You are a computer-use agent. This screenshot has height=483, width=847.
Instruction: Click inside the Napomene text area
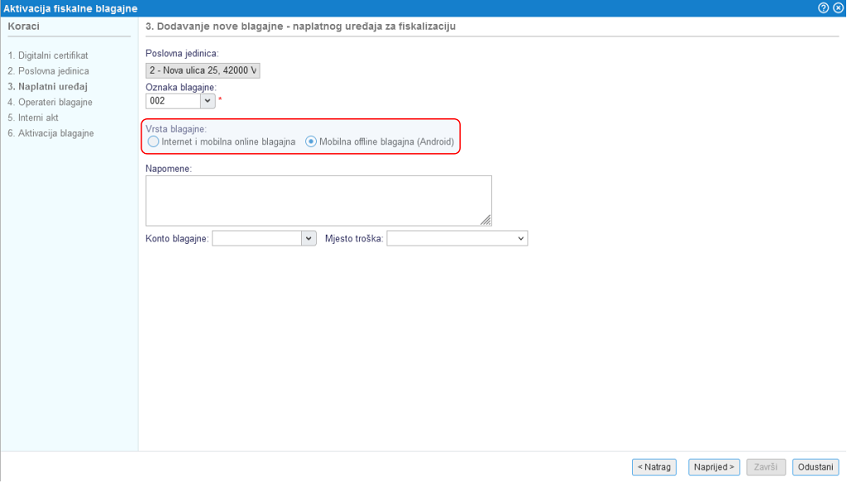coord(318,201)
